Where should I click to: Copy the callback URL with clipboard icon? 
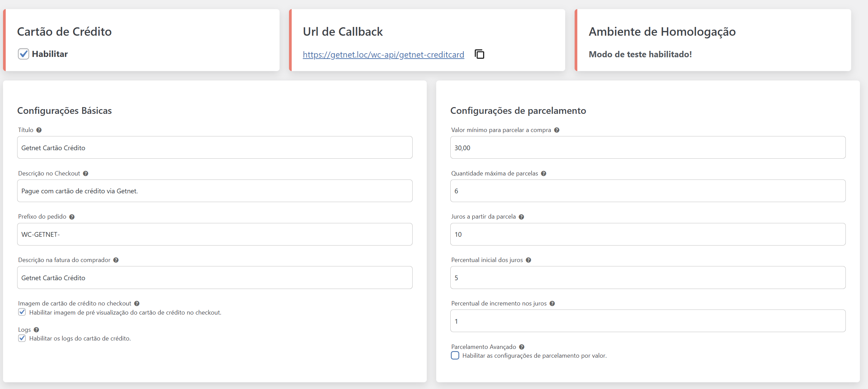[x=479, y=54]
